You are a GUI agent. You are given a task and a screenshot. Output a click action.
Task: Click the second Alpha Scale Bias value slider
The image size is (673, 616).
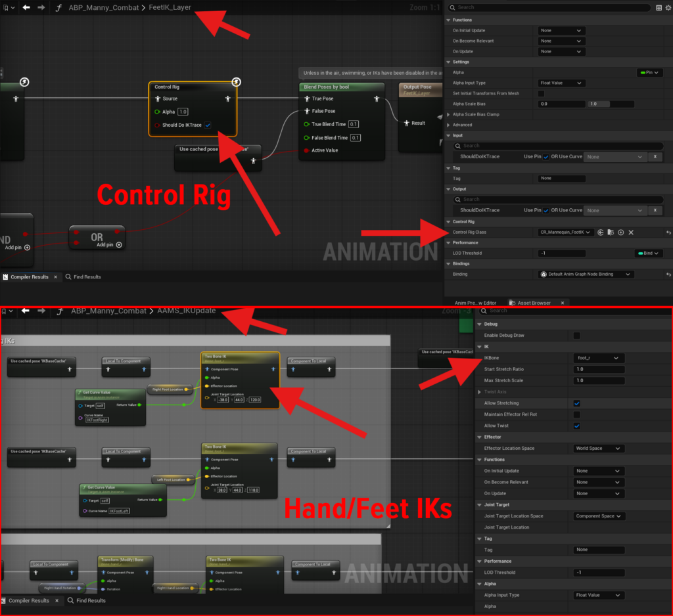(x=611, y=104)
